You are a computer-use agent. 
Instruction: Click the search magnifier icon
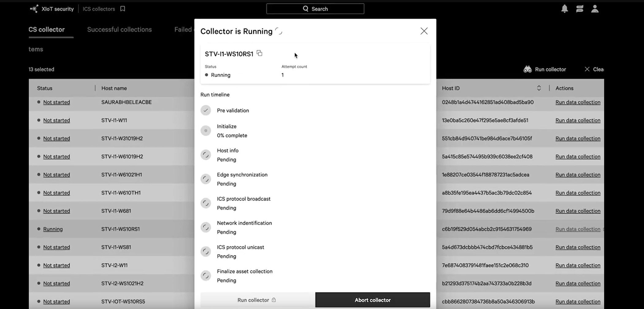point(305,9)
